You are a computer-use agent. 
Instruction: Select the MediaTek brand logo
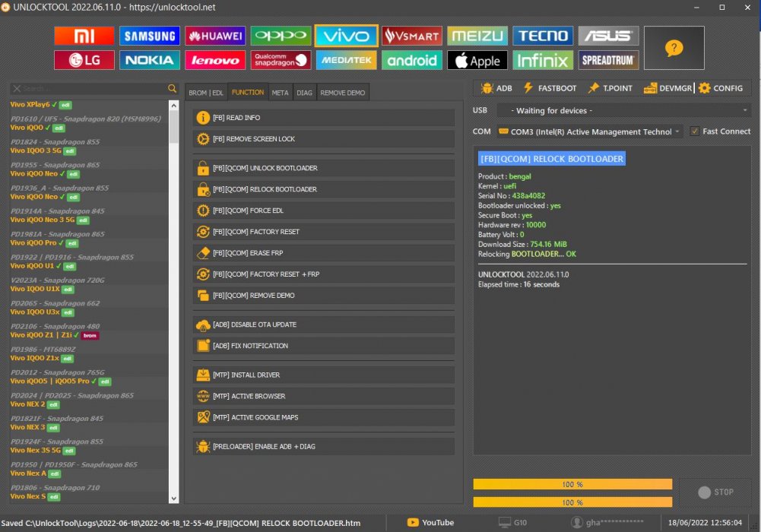347,60
